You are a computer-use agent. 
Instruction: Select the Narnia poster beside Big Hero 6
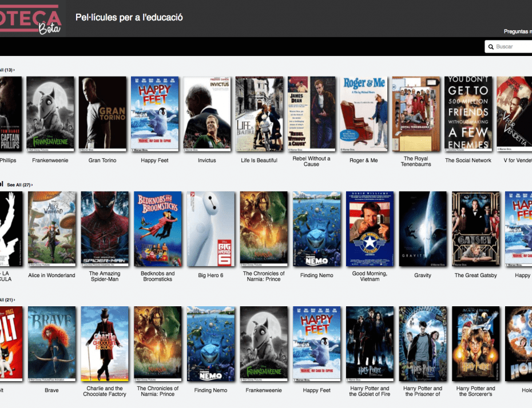pyautogui.click(x=264, y=229)
